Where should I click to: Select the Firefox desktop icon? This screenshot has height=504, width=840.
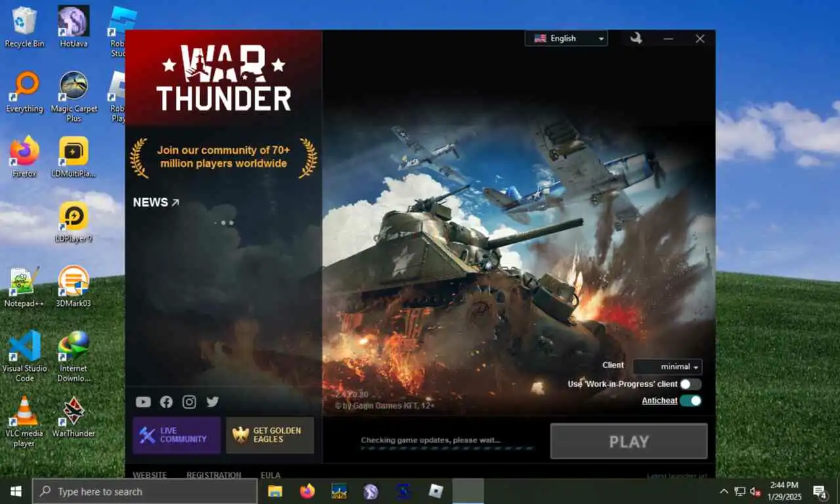(x=24, y=157)
